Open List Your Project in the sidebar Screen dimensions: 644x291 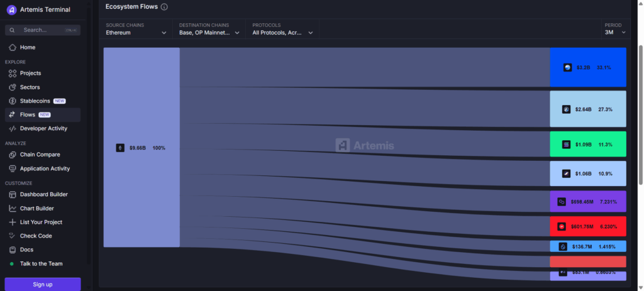(x=43, y=222)
